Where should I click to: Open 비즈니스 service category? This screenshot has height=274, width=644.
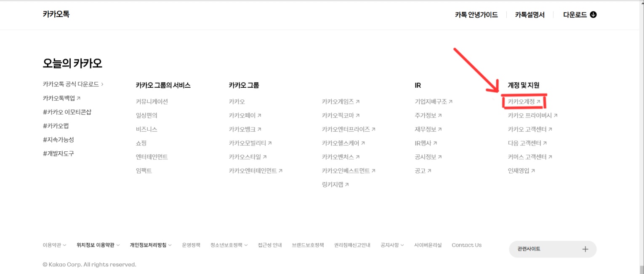[x=146, y=129]
